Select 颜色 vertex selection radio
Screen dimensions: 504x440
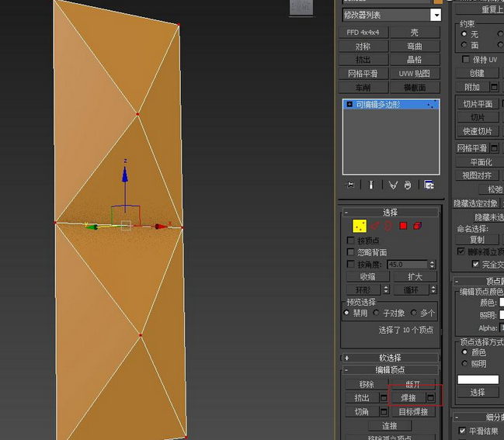click(464, 352)
